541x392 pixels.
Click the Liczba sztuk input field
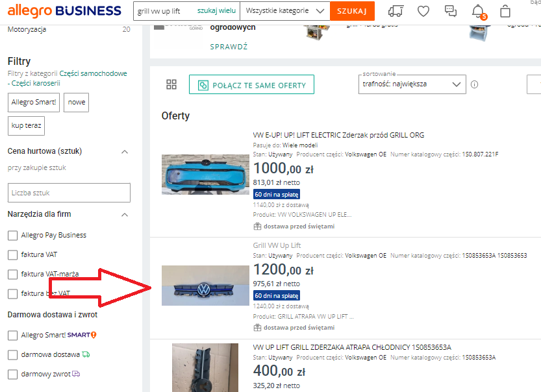(x=69, y=193)
